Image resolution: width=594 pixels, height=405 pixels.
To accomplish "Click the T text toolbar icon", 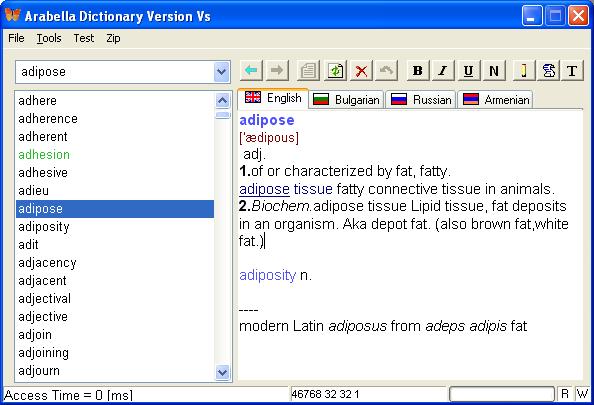I will 572,70.
